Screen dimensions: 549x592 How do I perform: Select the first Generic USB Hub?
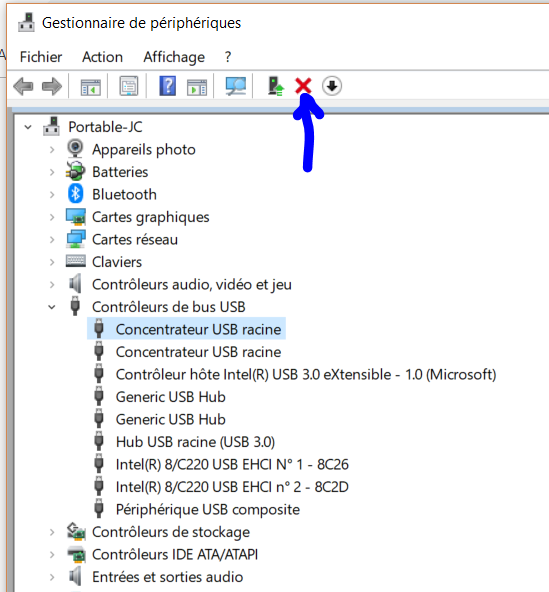click(171, 397)
